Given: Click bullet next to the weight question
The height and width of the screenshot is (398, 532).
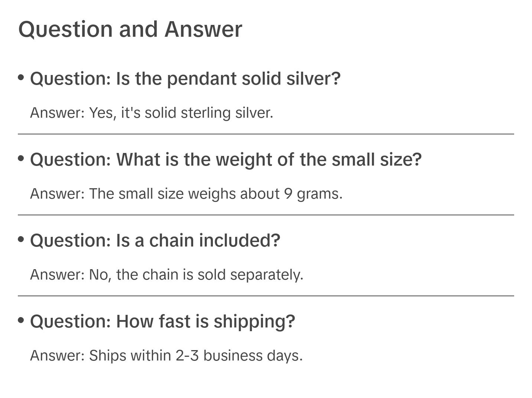Looking at the screenshot, I should (21, 159).
